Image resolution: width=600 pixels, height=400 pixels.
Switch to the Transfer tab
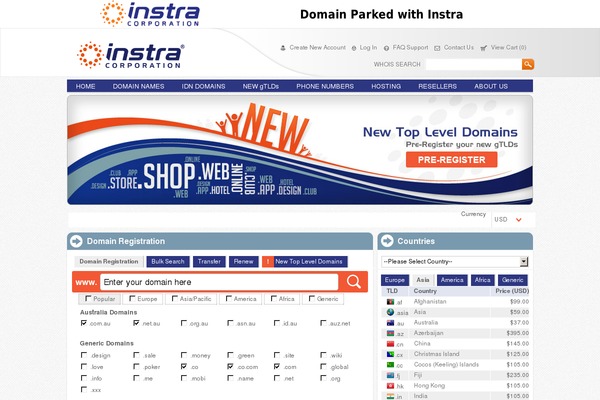pyautogui.click(x=209, y=262)
